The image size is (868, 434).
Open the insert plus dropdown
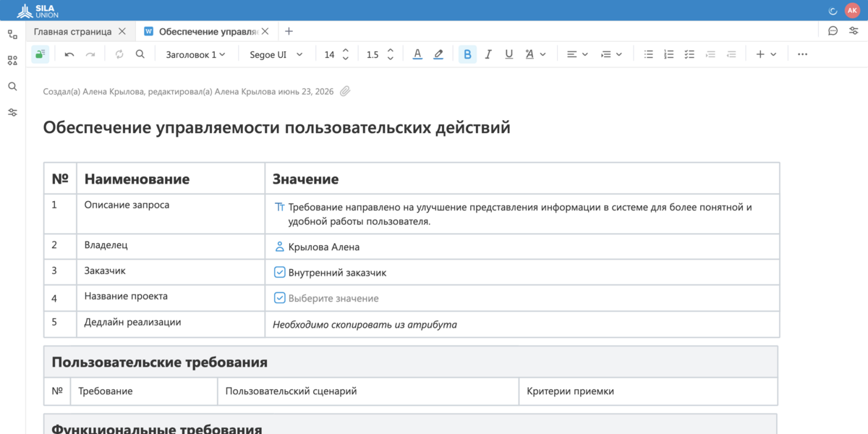(766, 54)
